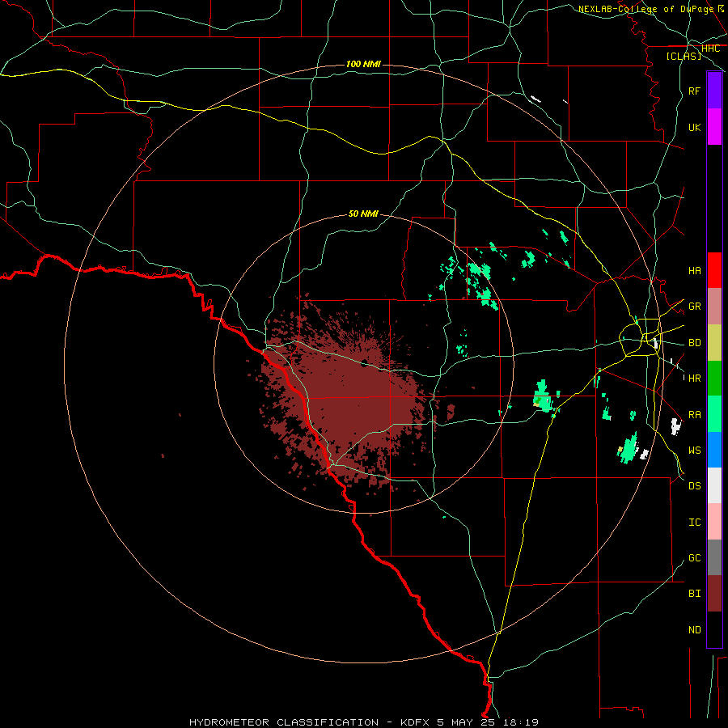Click the WS blue legend swatch
The height and width of the screenshot is (728, 728).
[x=714, y=450]
